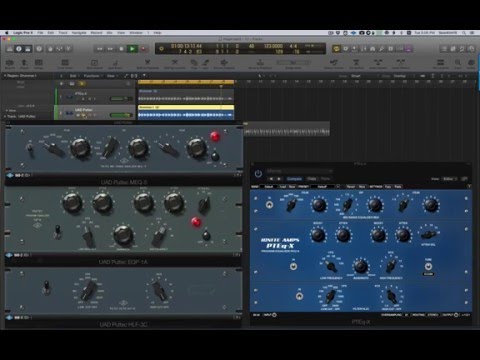Click Paste in PTEq-X plugin header
480x360 pixels.
pos(326,179)
